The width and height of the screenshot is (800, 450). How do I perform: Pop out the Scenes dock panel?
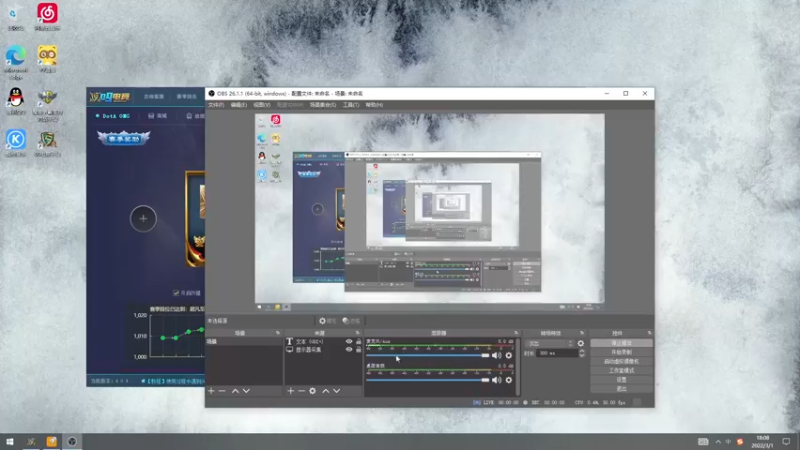tap(278, 333)
